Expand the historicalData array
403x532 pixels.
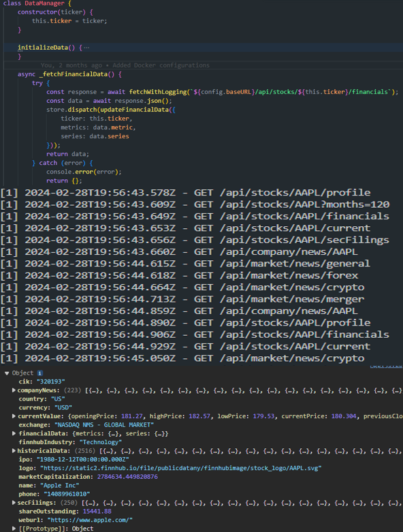click(x=14, y=450)
